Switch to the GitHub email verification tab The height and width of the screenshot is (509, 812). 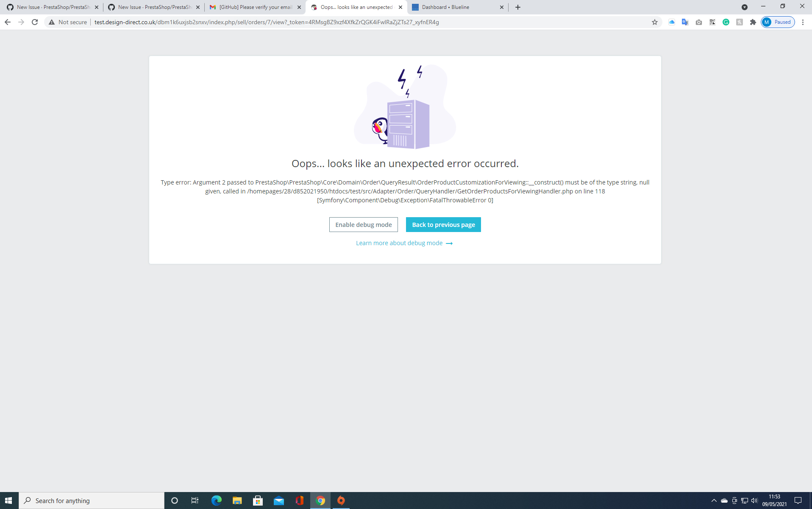point(254,7)
